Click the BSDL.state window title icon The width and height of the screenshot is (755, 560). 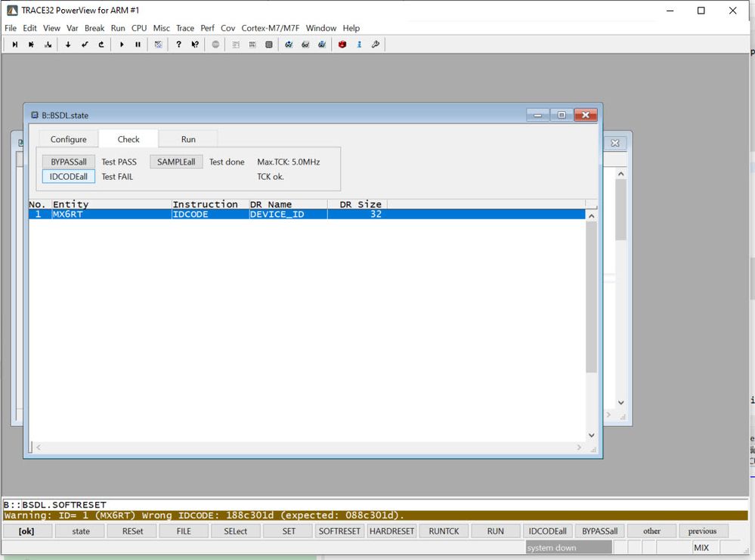click(35, 115)
